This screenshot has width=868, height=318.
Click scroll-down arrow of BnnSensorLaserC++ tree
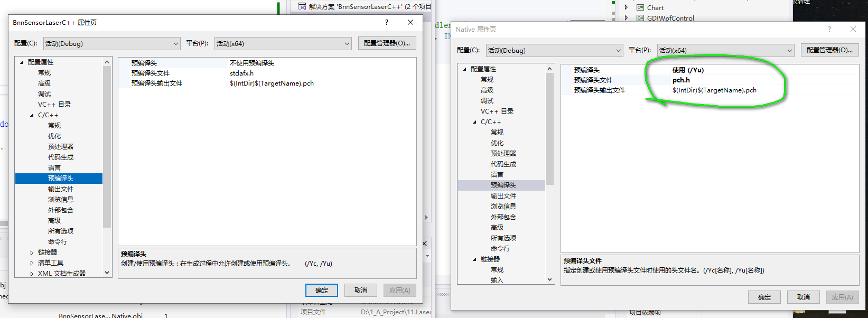(107, 273)
